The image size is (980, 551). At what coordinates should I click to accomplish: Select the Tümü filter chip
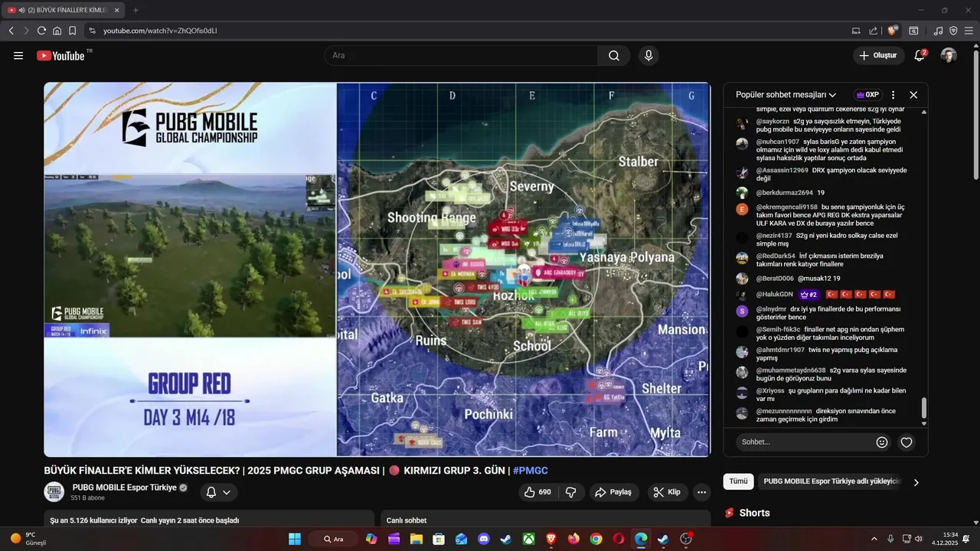coord(738,481)
